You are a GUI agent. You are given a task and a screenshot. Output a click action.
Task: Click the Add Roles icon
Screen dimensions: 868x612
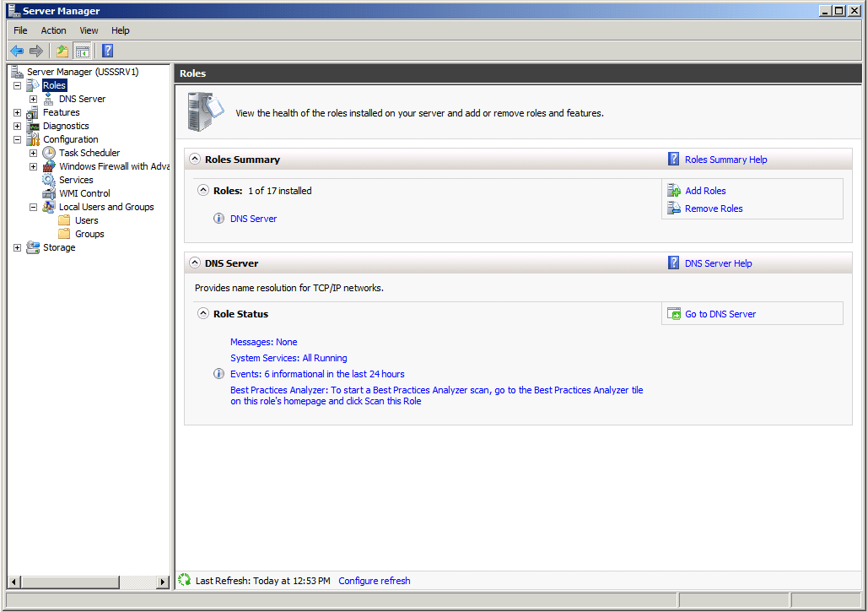(674, 191)
